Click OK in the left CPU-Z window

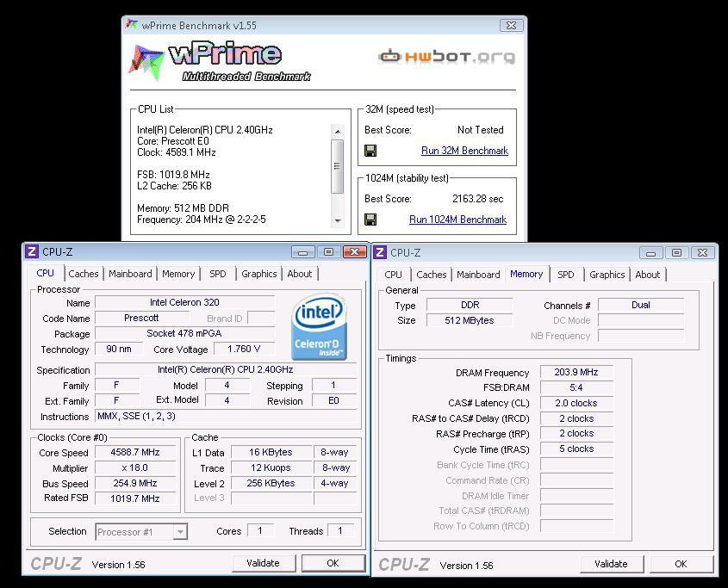point(333,563)
